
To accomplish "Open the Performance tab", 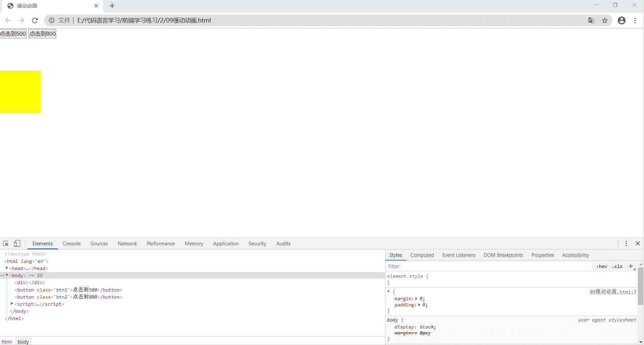I will coord(161,244).
